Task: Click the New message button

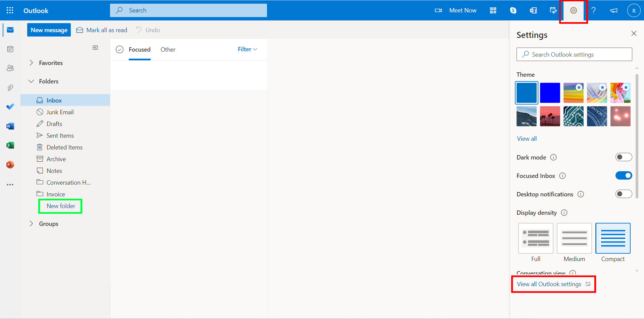Action: click(x=49, y=30)
